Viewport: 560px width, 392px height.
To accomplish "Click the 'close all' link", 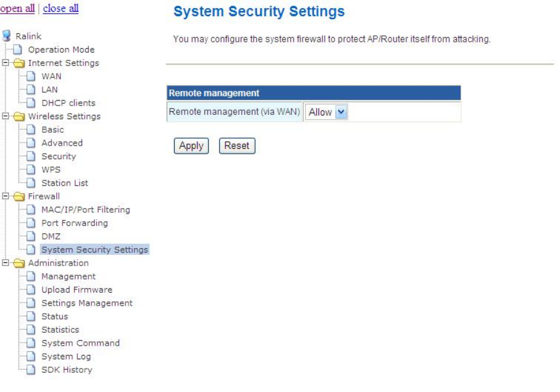I will coord(61,9).
